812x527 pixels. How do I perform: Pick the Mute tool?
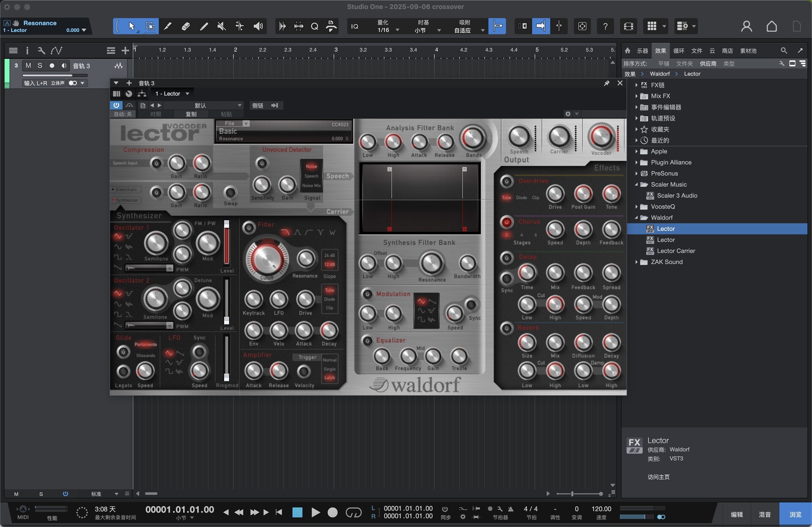221,26
